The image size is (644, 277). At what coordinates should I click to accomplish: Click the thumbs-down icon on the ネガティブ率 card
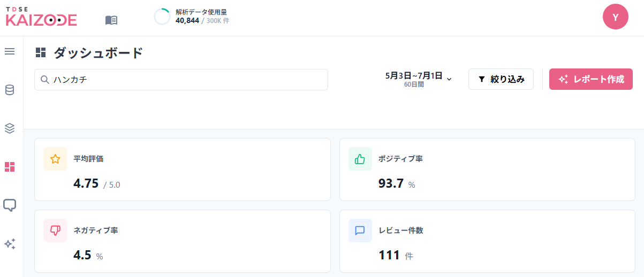(55, 230)
